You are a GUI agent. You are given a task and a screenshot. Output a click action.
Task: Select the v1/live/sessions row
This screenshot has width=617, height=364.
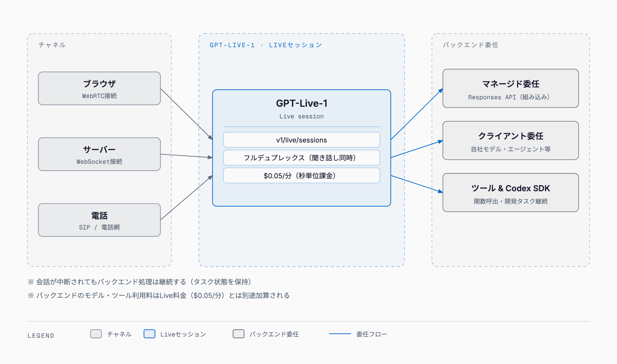coord(302,140)
